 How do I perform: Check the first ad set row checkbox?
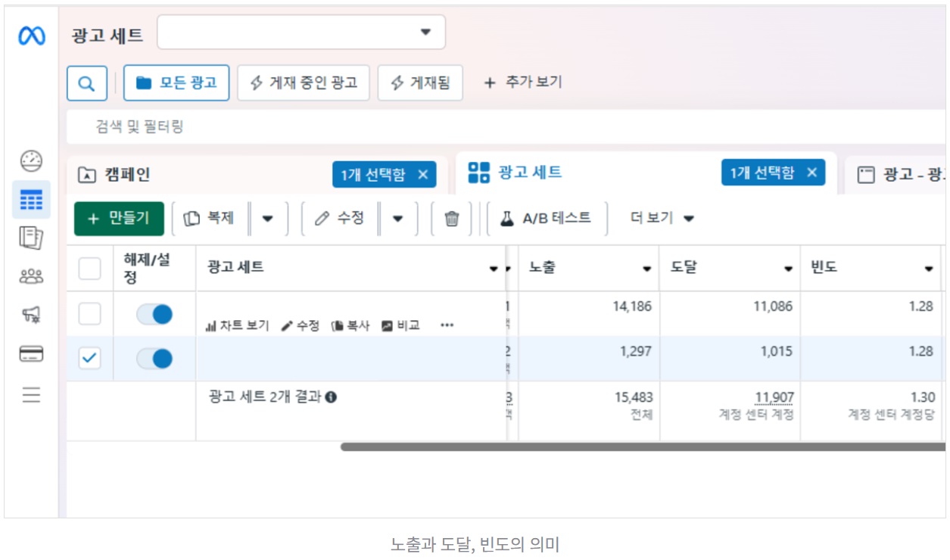[89, 314]
